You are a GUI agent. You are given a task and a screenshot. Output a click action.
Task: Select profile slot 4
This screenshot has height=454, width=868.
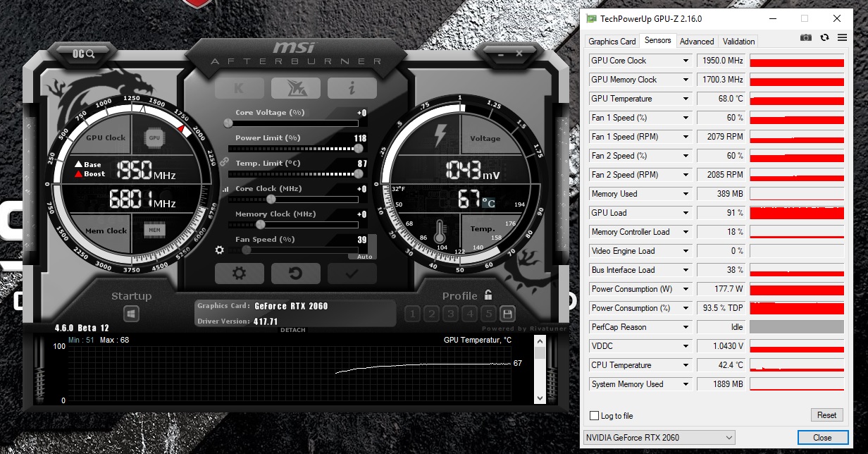coord(470,314)
